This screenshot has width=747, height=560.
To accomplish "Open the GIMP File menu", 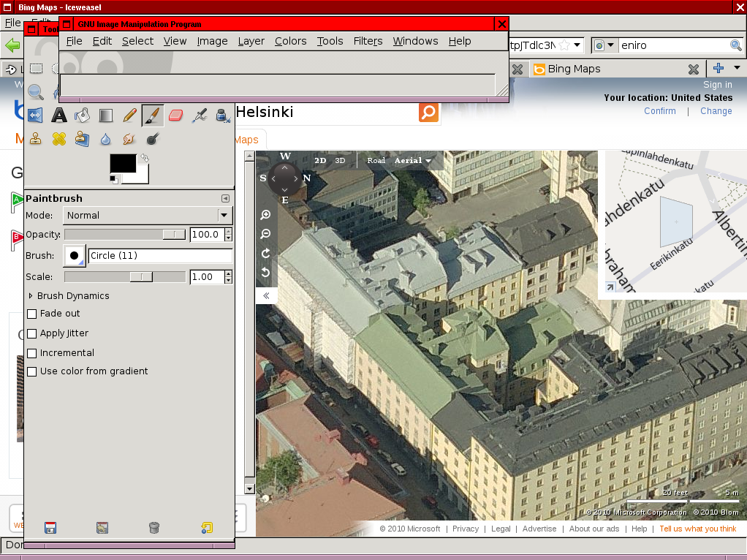I will (x=74, y=42).
